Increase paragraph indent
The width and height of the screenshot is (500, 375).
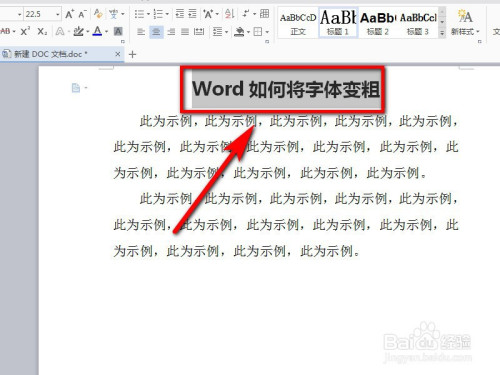tap(192, 14)
